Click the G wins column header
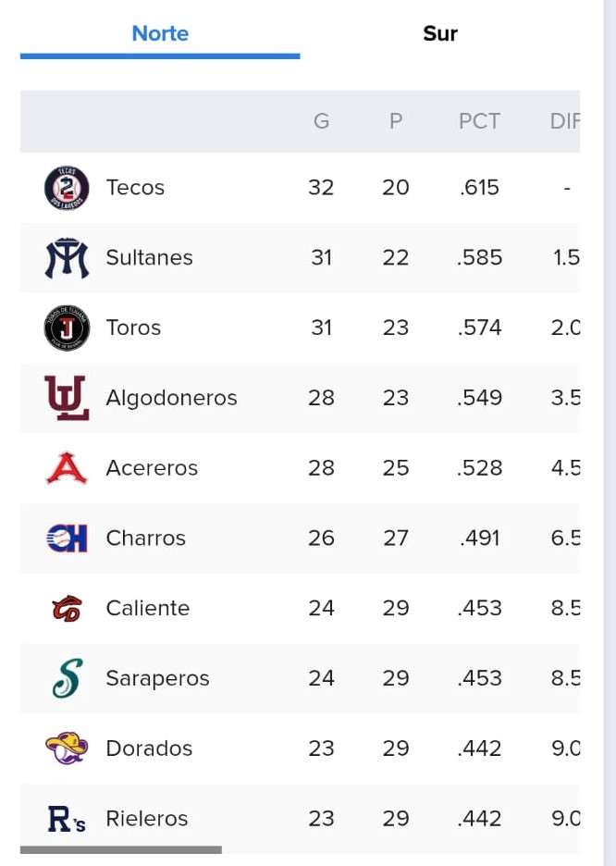The width and height of the screenshot is (616, 866). [x=321, y=121]
